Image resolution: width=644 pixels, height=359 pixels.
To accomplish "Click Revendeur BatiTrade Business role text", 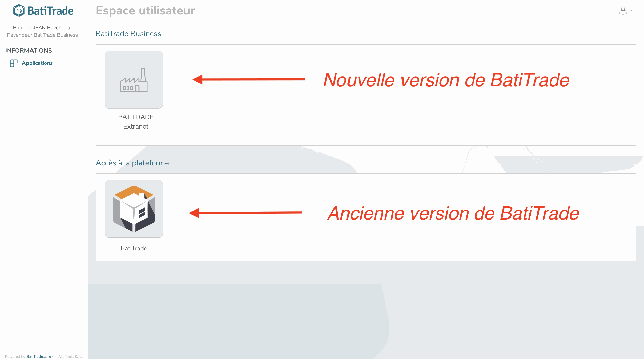I will click(x=43, y=35).
